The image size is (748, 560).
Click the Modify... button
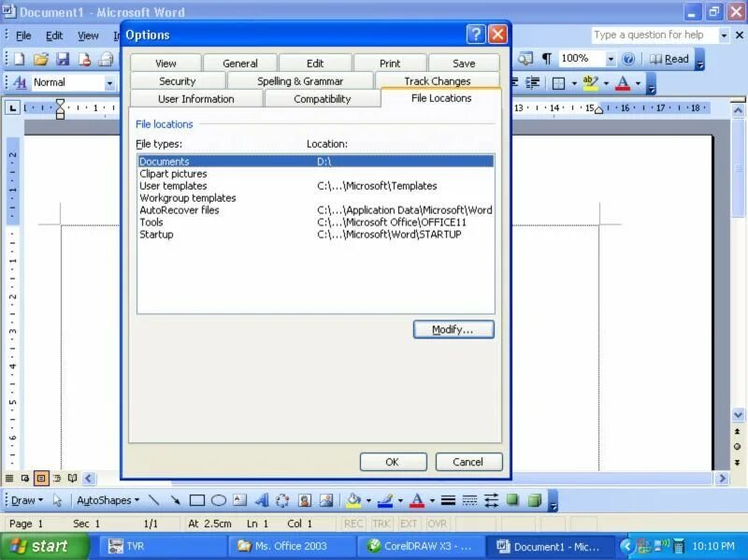(453, 330)
